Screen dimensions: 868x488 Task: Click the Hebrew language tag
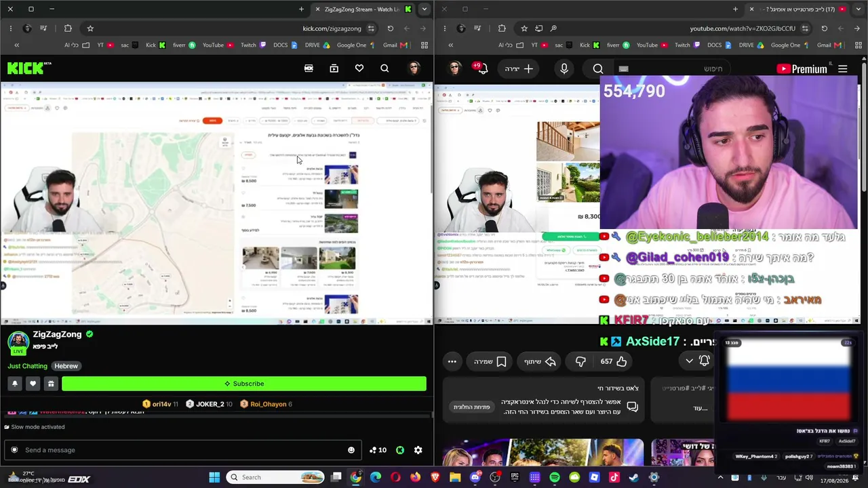pos(66,366)
